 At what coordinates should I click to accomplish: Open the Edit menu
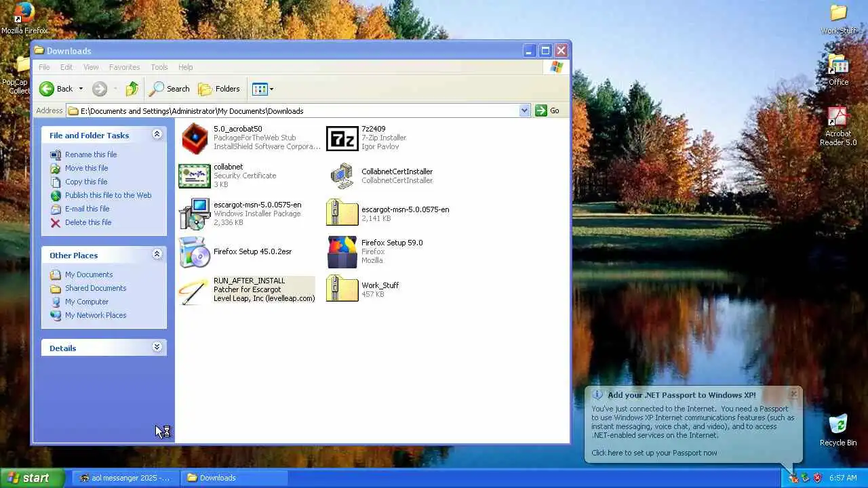[x=66, y=67]
